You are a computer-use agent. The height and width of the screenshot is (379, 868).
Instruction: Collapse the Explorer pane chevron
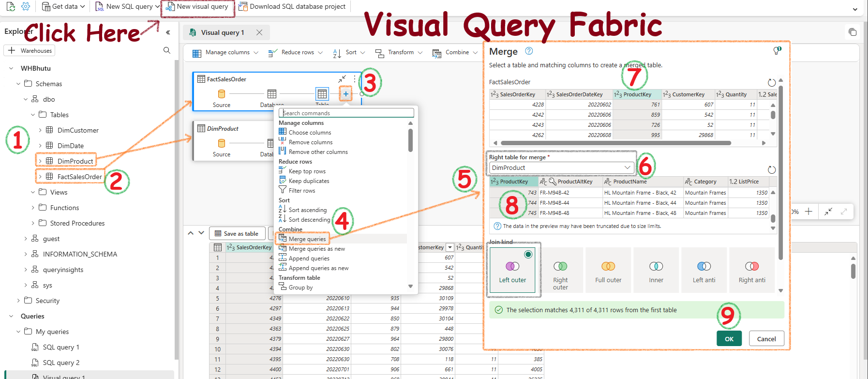[x=168, y=32]
